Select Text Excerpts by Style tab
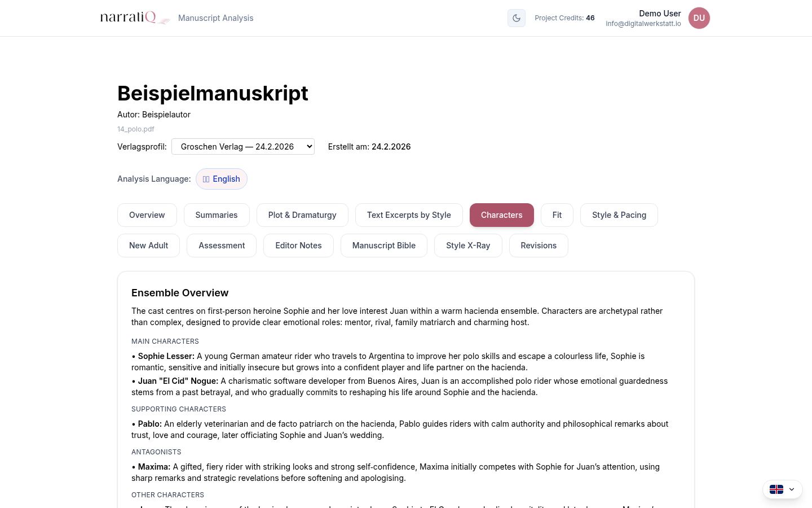 click(409, 215)
